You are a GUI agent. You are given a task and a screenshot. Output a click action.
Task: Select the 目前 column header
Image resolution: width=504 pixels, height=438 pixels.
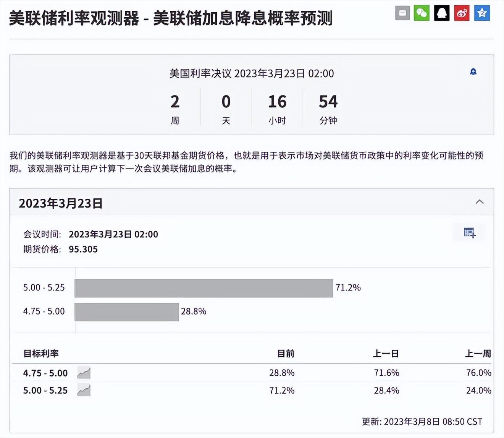(x=286, y=354)
